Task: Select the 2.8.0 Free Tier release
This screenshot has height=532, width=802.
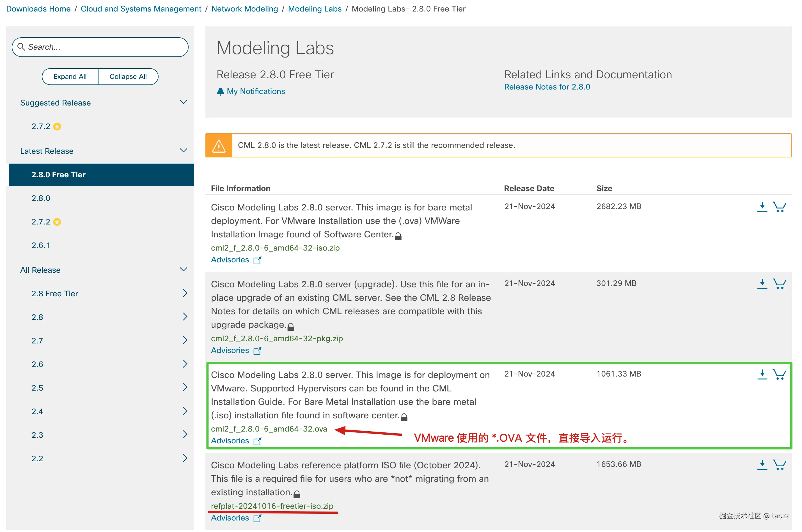Action: tap(58, 175)
